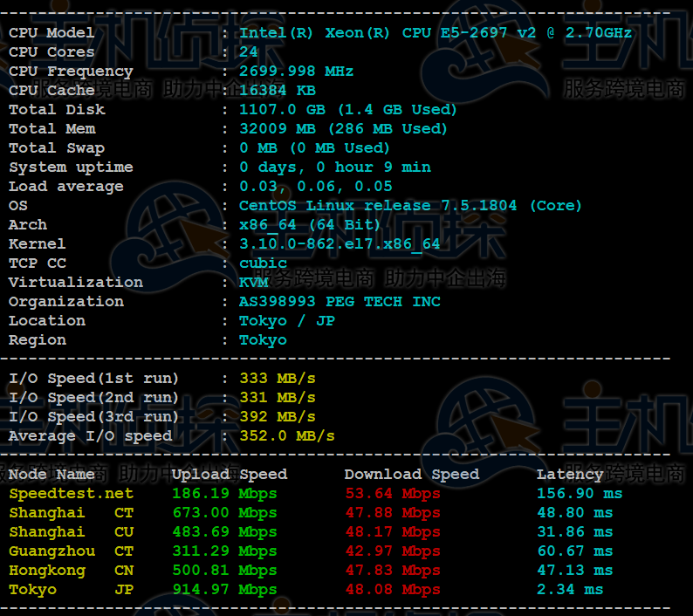The image size is (693, 616).
Task: Click the Kernel version string
Action: pyautogui.click(x=340, y=244)
